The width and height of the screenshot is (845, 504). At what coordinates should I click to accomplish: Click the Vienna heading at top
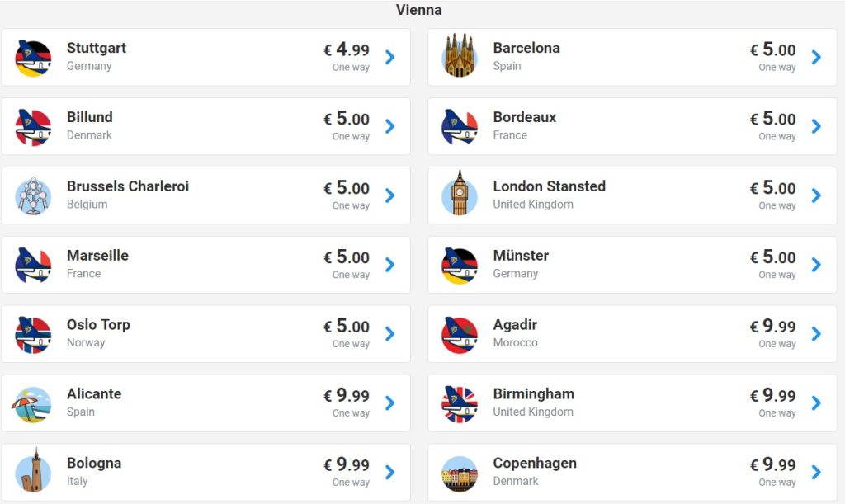[x=419, y=11]
